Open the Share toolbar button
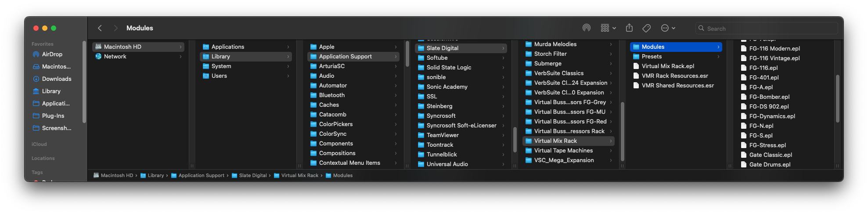This screenshot has height=214, width=868. (x=629, y=28)
